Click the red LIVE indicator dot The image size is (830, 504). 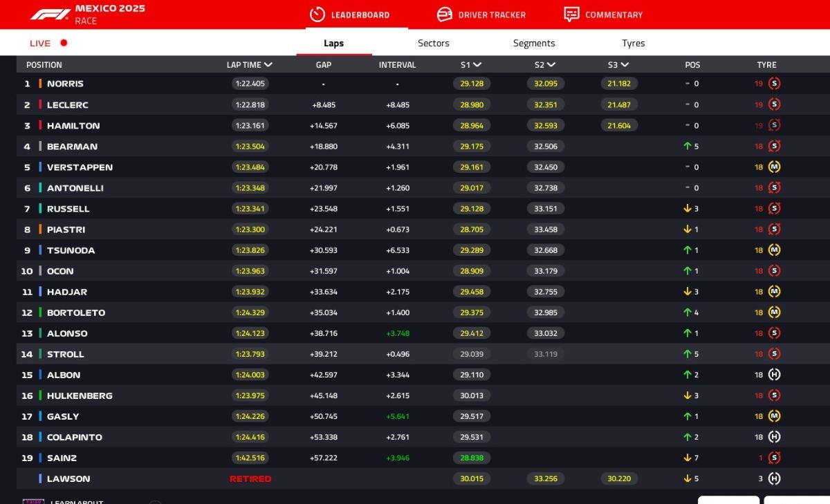(x=64, y=43)
